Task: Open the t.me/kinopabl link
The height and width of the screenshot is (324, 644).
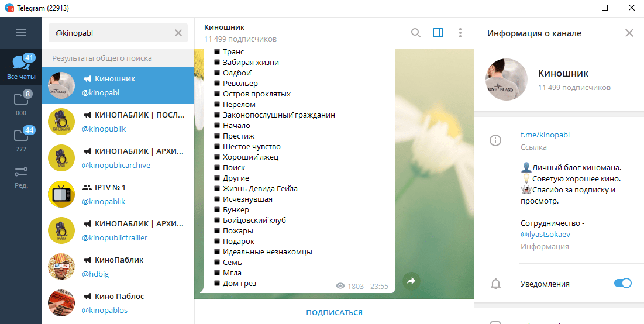Action: [545, 135]
